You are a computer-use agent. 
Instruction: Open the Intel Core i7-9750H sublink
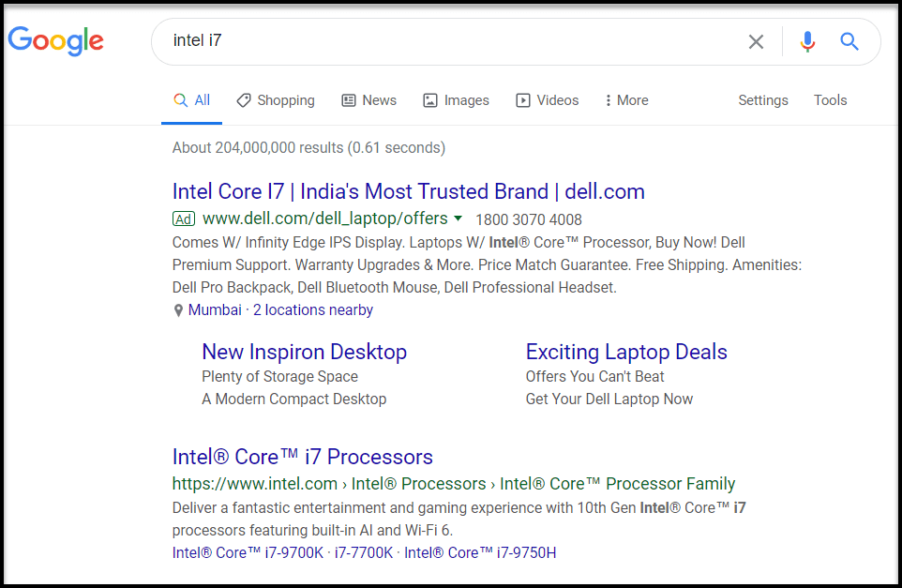(480, 552)
